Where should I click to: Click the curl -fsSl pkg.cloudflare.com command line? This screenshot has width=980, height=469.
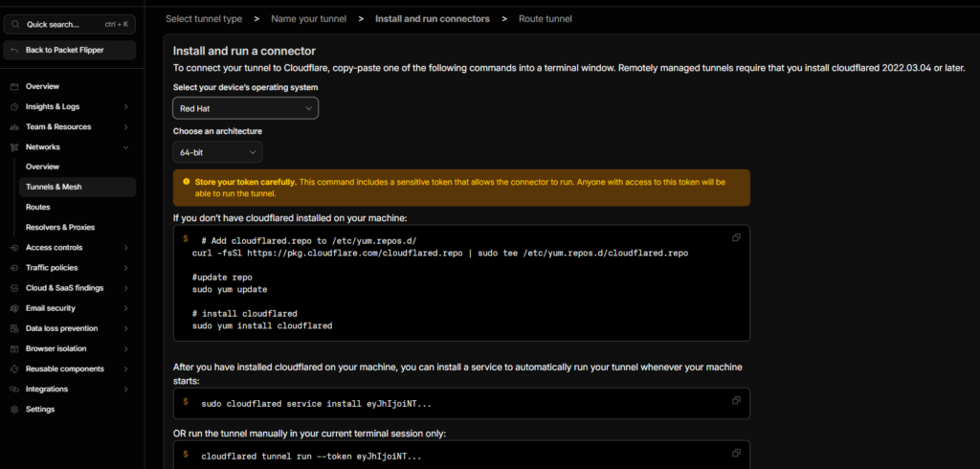[x=440, y=254]
